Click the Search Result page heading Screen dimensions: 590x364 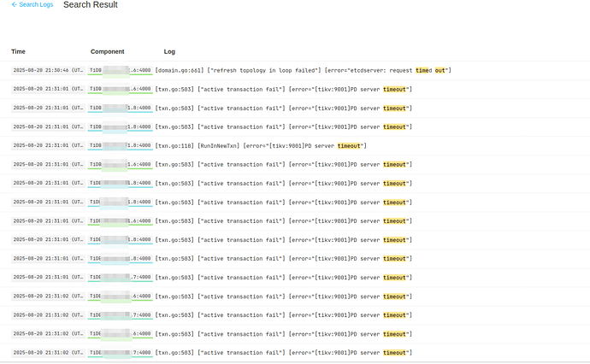(91, 5)
